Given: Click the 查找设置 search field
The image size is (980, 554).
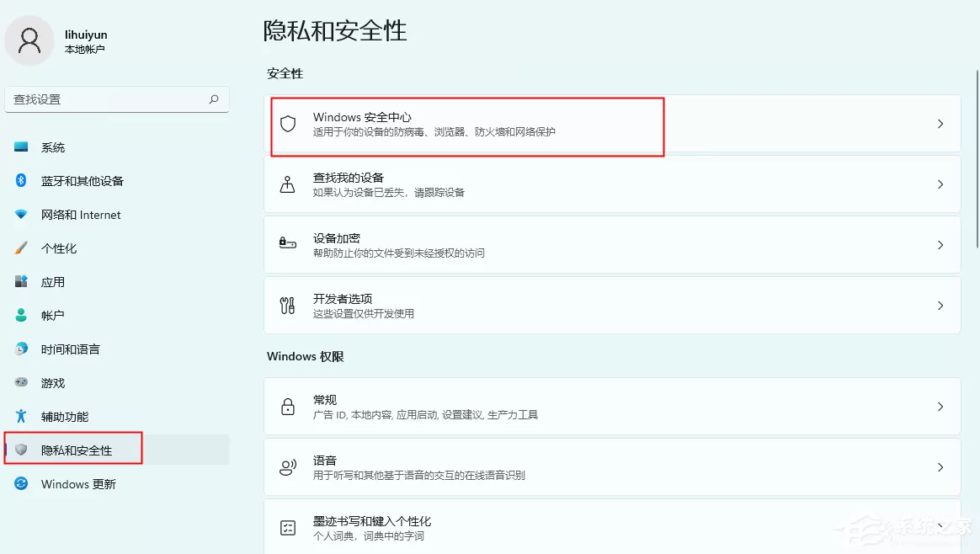Looking at the screenshot, I should pos(117,99).
